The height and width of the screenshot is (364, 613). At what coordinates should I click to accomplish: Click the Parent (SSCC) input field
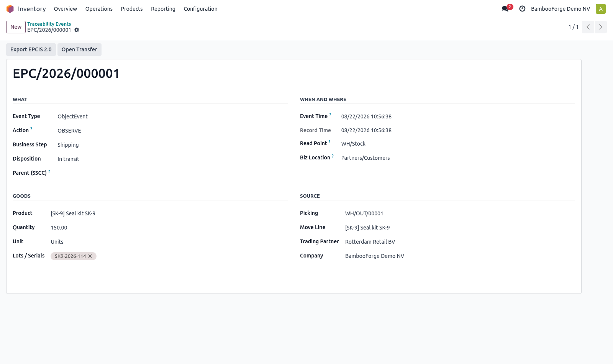[x=172, y=173]
